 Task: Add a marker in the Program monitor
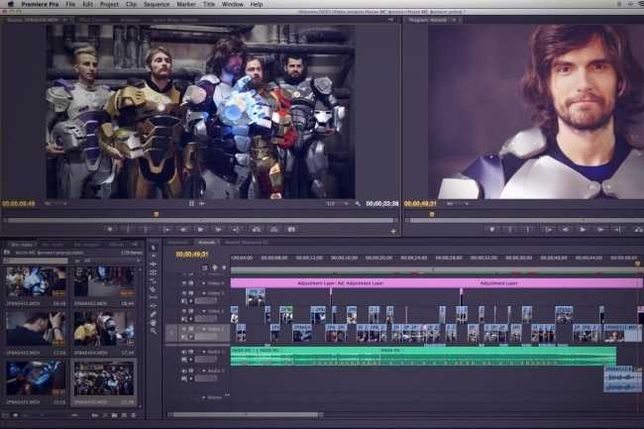pos(492,229)
